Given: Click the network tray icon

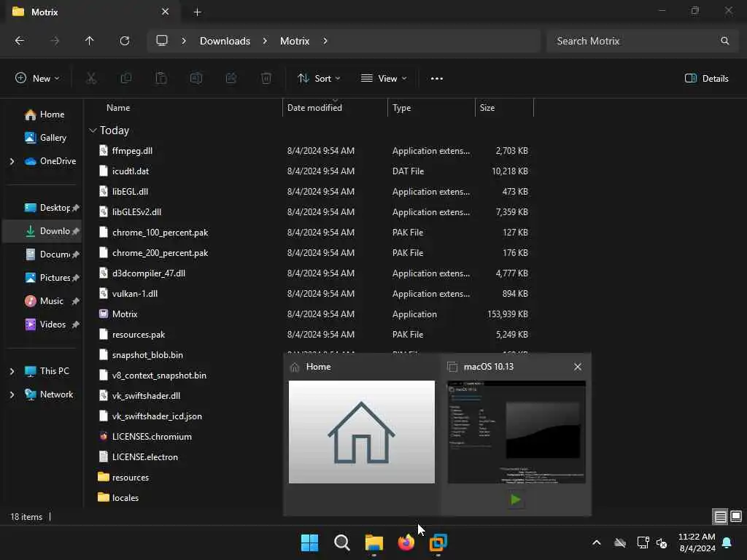Looking at the screenshot, I should [x=643, y=542].
